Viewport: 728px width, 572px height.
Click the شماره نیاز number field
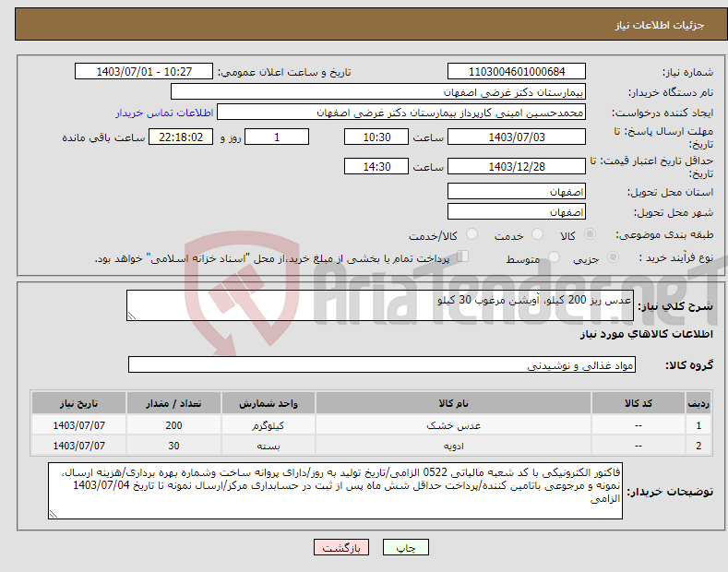pos(517,72)
